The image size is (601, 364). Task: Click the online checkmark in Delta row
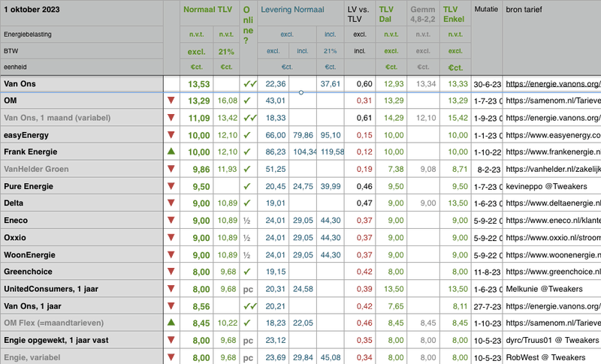click(247, 203)
